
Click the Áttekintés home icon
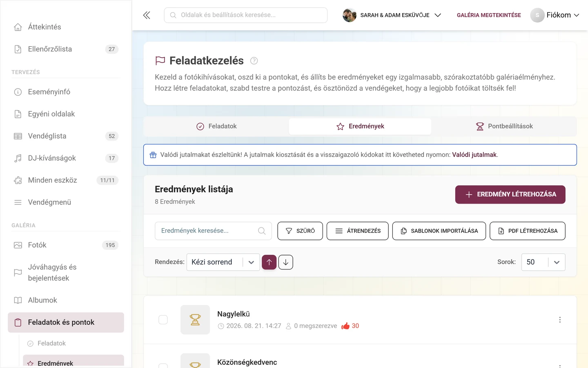pos(18,27)
